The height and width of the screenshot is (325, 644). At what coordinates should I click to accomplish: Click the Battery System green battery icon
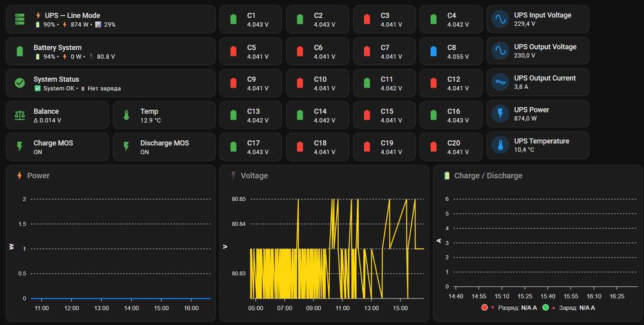(20, 51)
